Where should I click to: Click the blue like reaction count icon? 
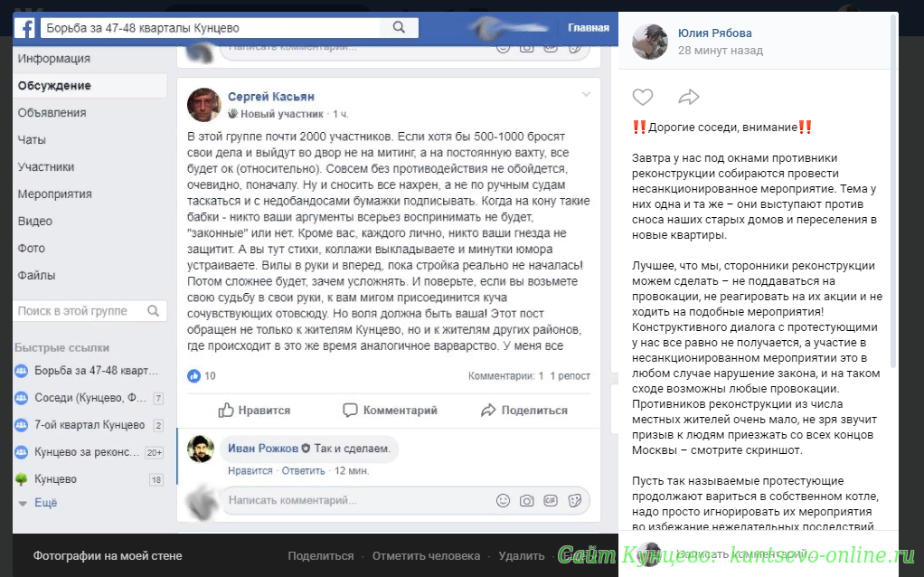pos(193,375)
